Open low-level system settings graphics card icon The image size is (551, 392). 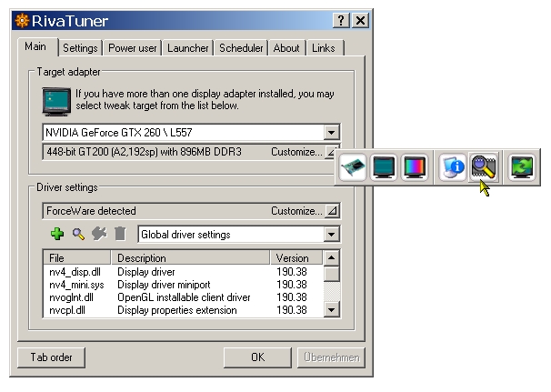(x=353, y=167)
